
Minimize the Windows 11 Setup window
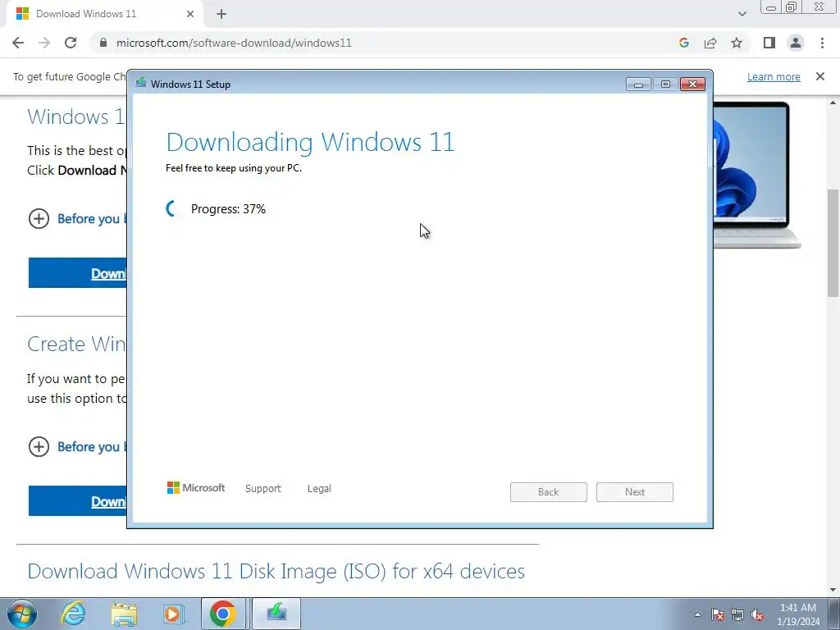coord(638,84)
